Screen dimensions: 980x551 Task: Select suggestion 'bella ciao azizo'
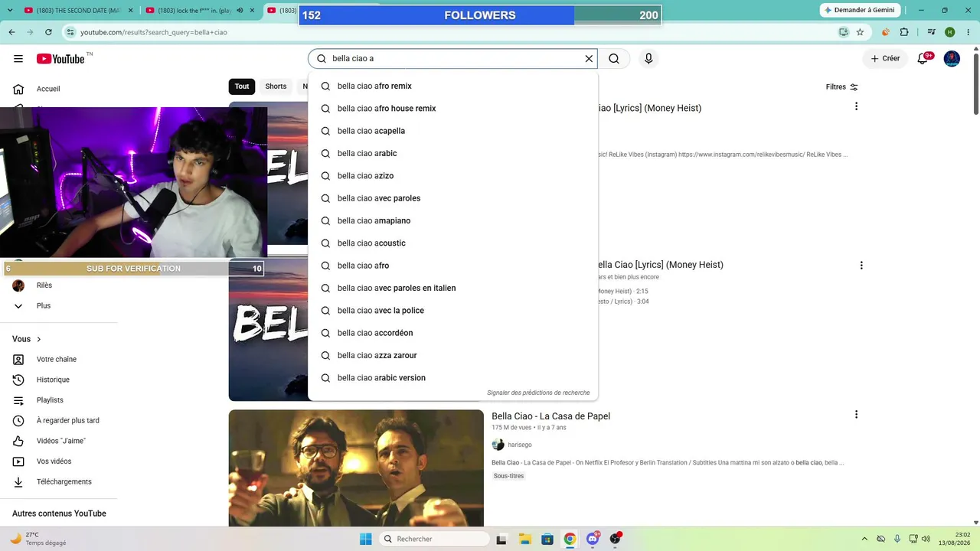click(452, 176)
